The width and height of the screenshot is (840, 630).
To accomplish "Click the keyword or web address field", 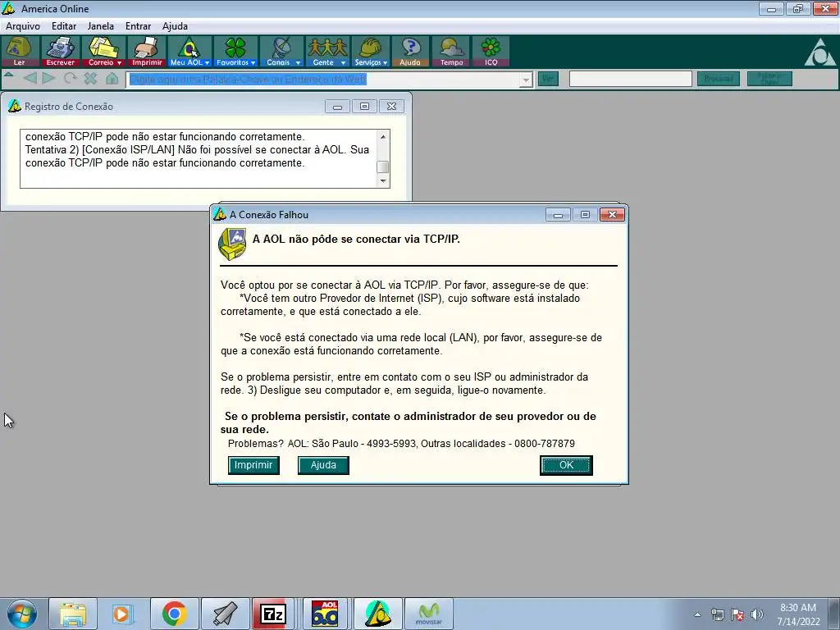I will [323, 80].
